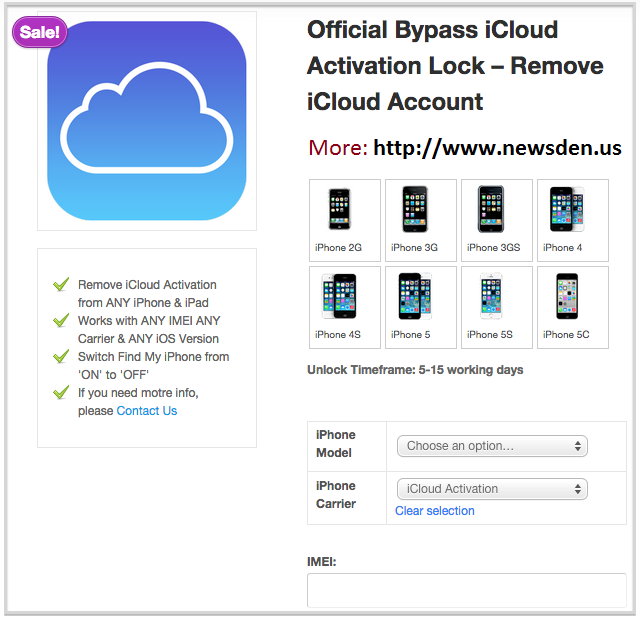
Task: Click 'Switch Find My iPhone from' text
Action: pyautogui.click(x=153, y=357)
